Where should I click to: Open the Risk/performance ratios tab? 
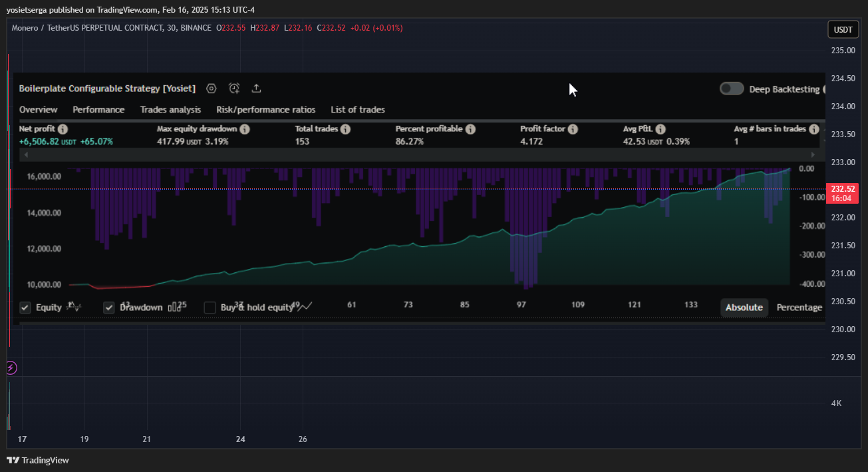coord(266,110)
